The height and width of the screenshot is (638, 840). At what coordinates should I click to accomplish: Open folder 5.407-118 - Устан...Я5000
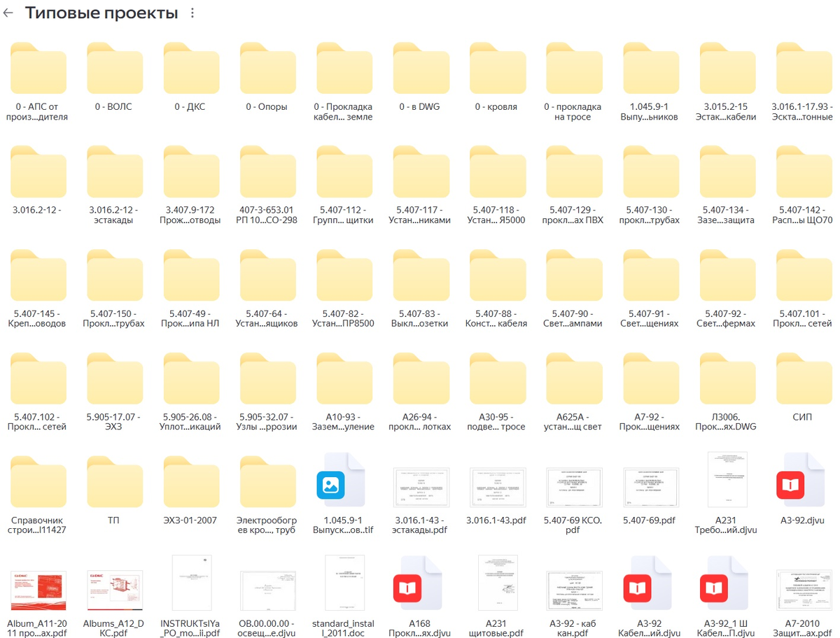click(498, 172)
